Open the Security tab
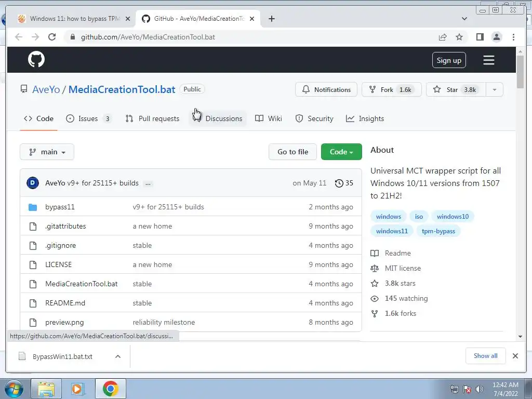 pos(314,118)
